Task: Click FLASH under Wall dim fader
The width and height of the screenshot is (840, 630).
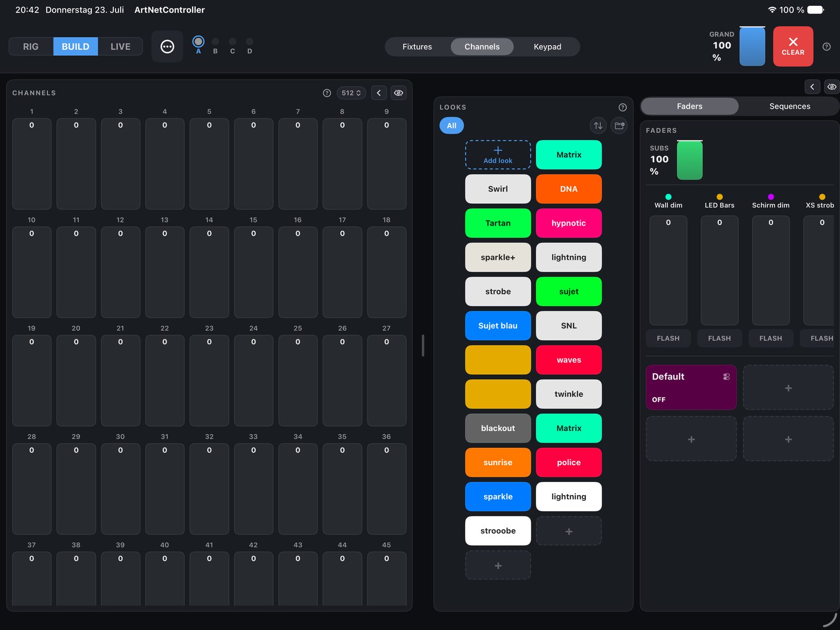Action: coord(668,339)
